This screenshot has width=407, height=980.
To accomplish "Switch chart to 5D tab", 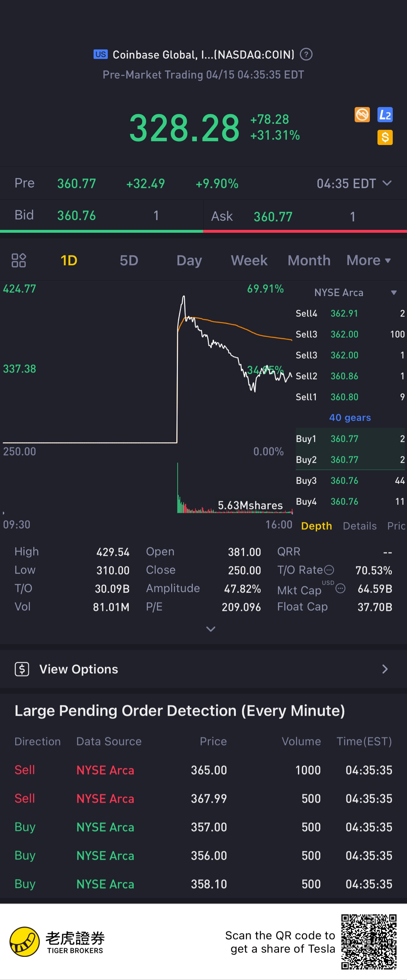I will tap(129, 261).
